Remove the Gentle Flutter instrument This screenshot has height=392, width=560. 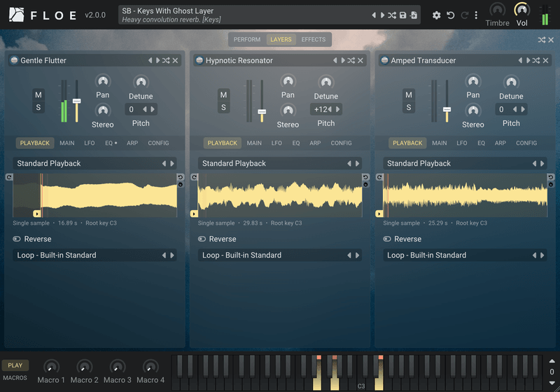pyautogui.click(x=176, y=60)
